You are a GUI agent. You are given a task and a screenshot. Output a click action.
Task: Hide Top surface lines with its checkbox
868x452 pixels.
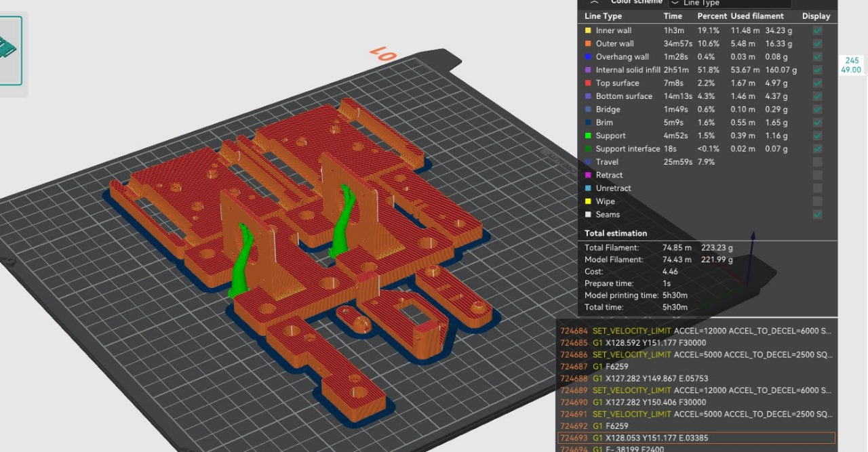[818, 83]
